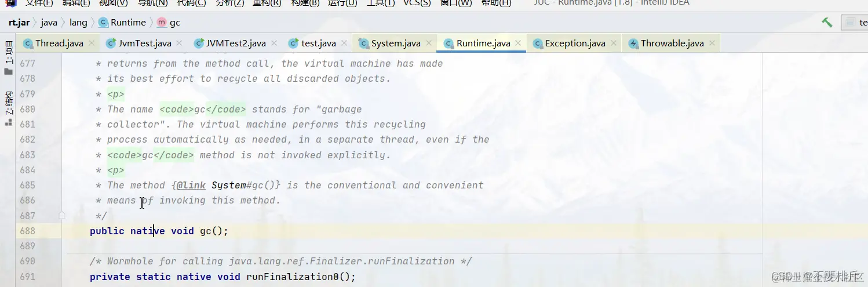Click the lang package breadcrumb
Screen dimensions: 868x287
coord(78,23)
